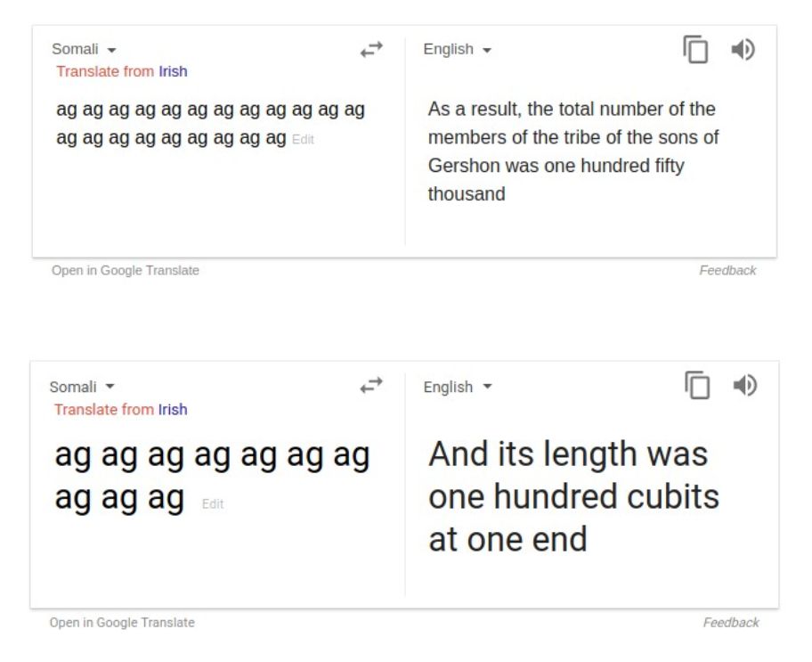Listen to the Gershon tribe translation
812x662 pixels.
click(743, 51)
